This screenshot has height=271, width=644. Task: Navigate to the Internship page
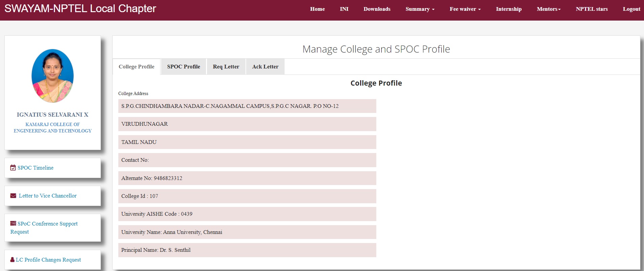[x=508, y=9]
